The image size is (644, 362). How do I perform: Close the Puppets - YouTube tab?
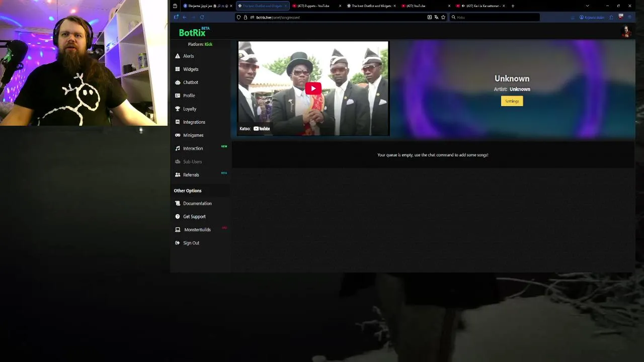[340, 6]
